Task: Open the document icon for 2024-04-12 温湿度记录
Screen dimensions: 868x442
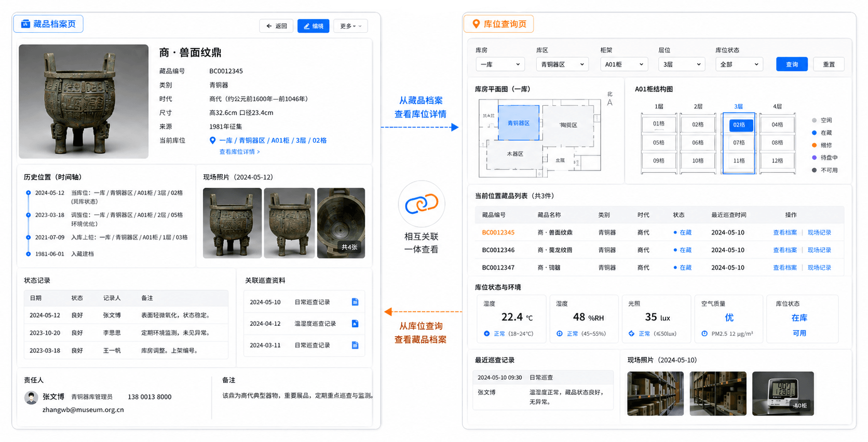Action: (x=355, y=324)
